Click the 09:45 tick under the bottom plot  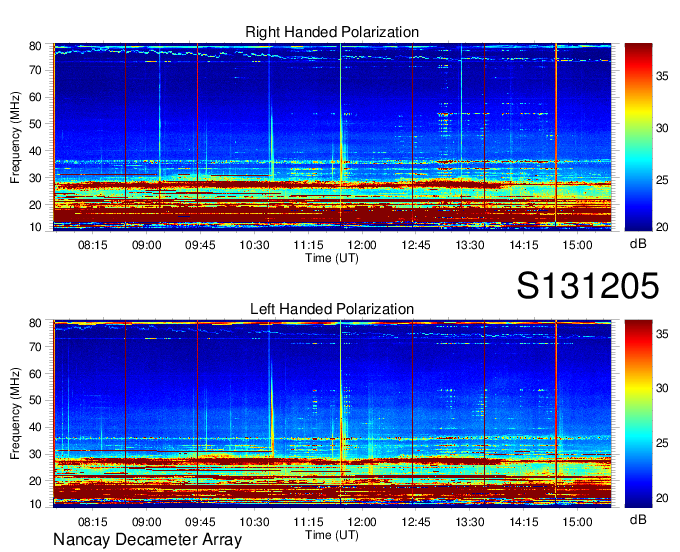(x=200, y=522)
